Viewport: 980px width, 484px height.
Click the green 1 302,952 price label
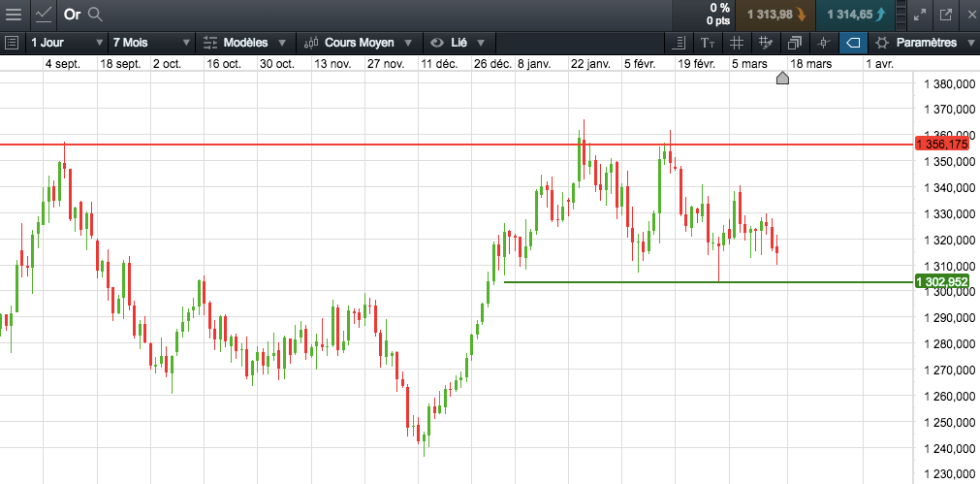(942, 282)
